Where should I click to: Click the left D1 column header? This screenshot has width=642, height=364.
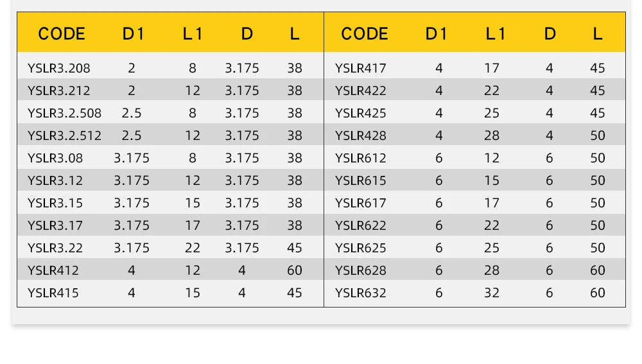pos(134,33)
